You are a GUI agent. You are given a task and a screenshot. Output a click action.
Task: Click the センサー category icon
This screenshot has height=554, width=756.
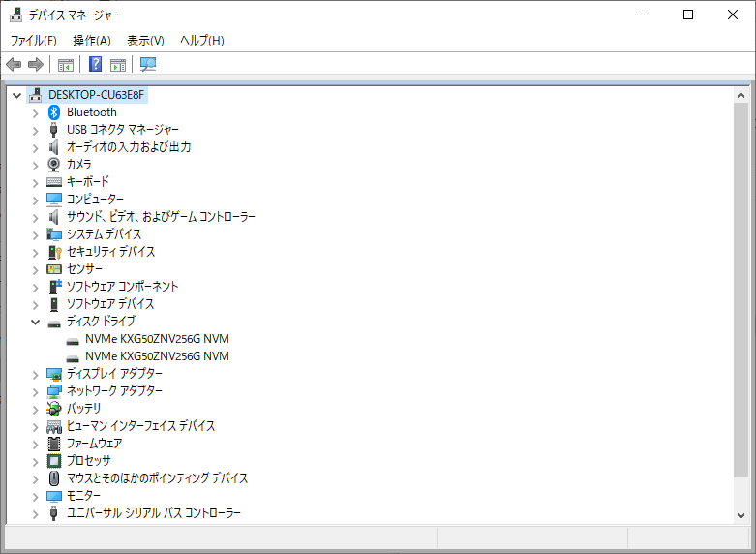pos(54,269)
